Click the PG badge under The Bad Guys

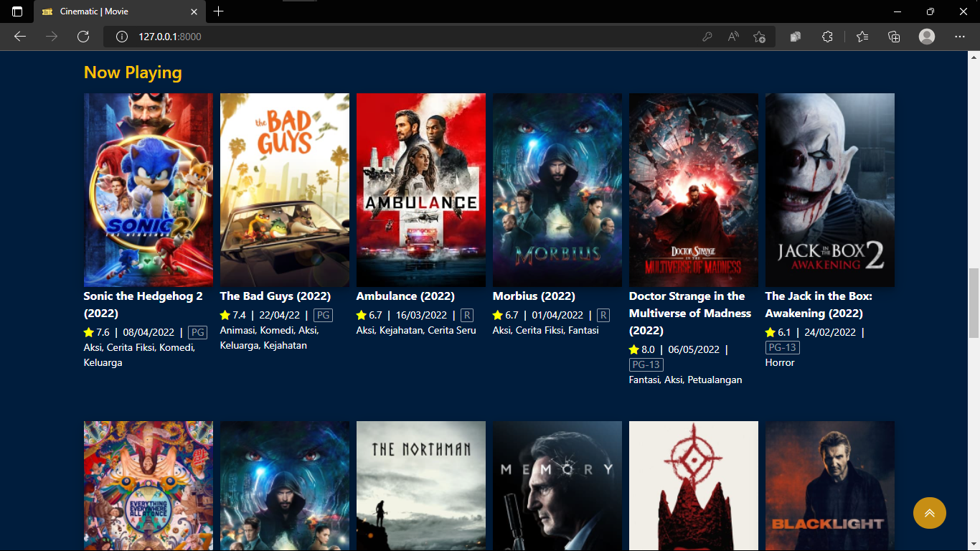click(323, 315)
